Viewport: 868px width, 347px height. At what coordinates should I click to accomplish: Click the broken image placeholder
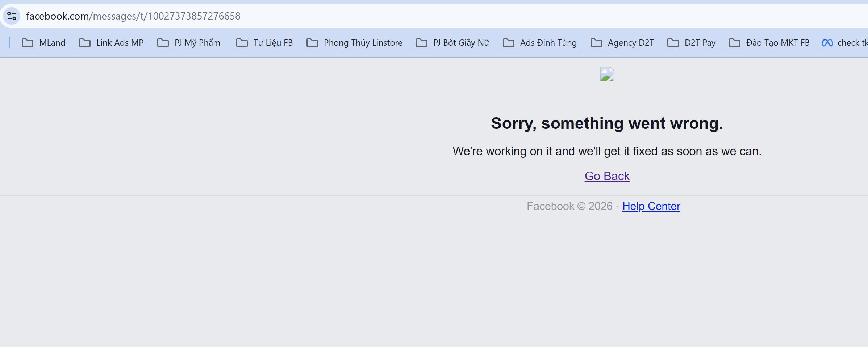[x=607, y=74]
